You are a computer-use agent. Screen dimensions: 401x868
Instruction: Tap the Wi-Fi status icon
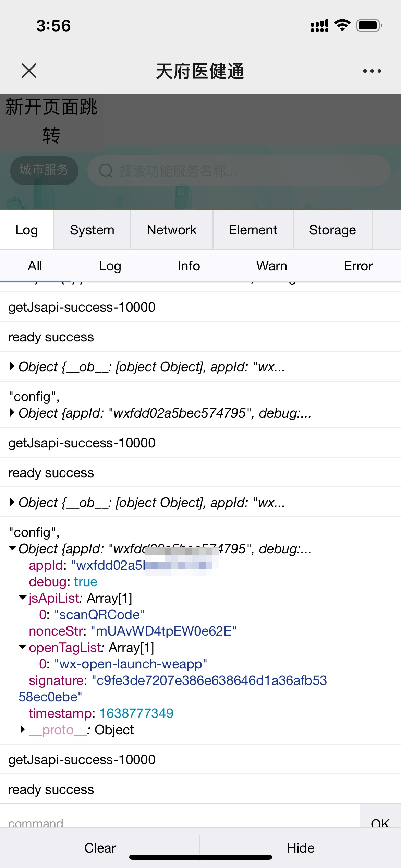[342, 25]
